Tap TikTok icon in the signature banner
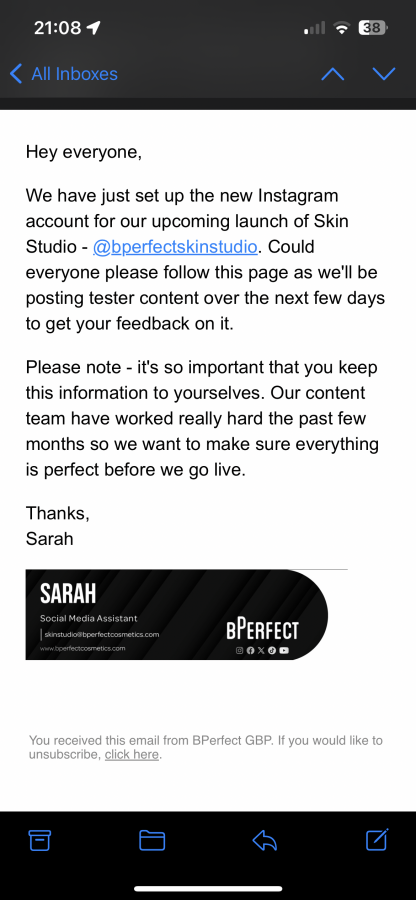 click(x=272, y=650)
